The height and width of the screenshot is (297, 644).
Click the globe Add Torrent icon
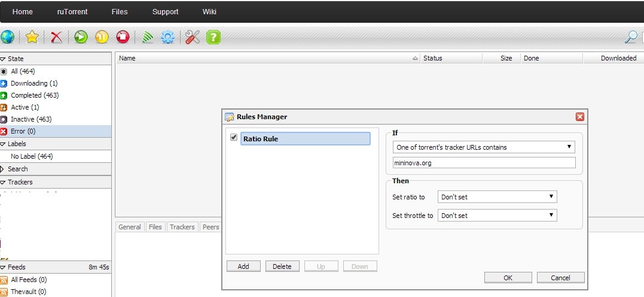tap(7, 37)
